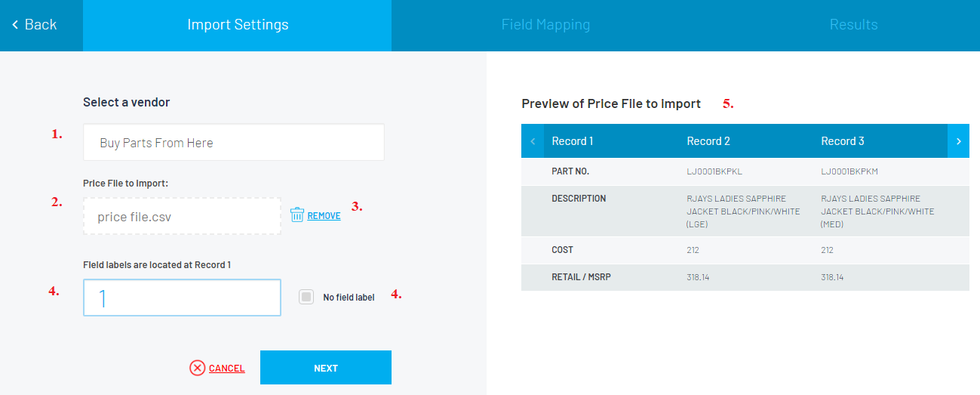Switch to the Import Settings tab
The width and height of the screenshot is (980, 395).
click(238, 25)
